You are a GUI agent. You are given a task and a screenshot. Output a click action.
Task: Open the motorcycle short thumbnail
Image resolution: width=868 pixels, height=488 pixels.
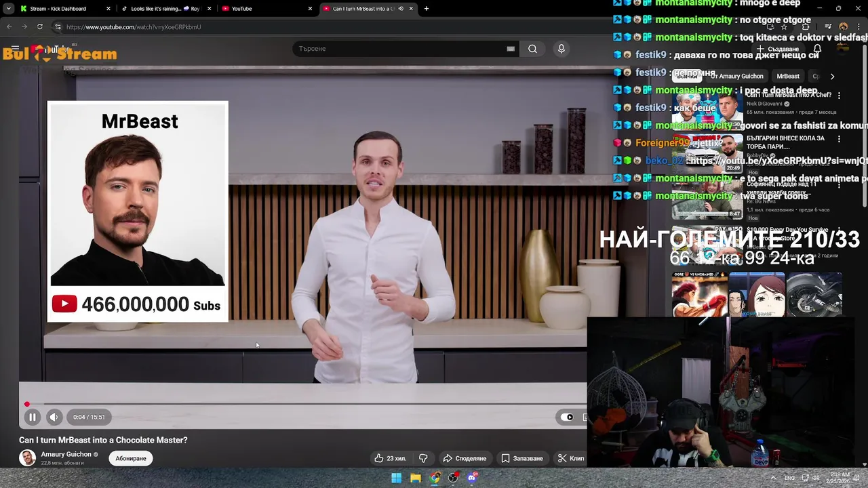(x=814, y=296)
